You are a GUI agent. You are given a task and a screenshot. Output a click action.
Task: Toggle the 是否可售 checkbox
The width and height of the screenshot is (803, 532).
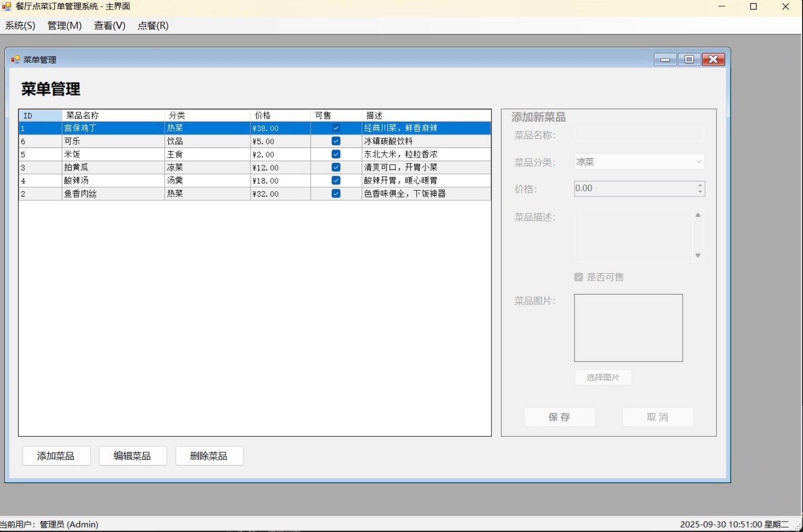pyautogui.click(x=578, y=277)
